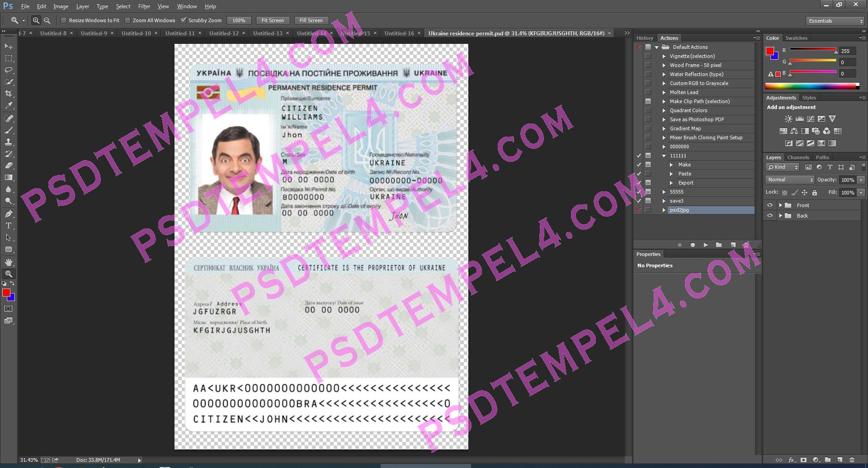Click the Fit Screen button
Image resolution: width=868 pixels, height=468 pixels.
273,20
